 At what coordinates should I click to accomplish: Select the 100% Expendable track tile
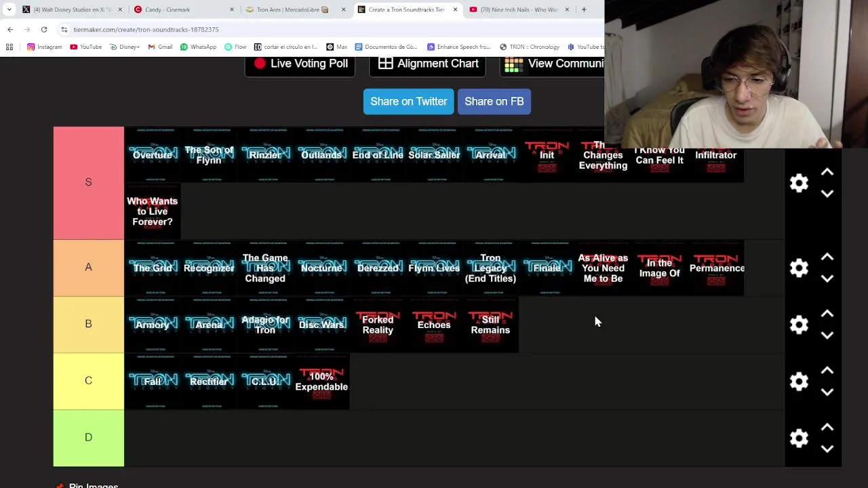pos(321,382)
